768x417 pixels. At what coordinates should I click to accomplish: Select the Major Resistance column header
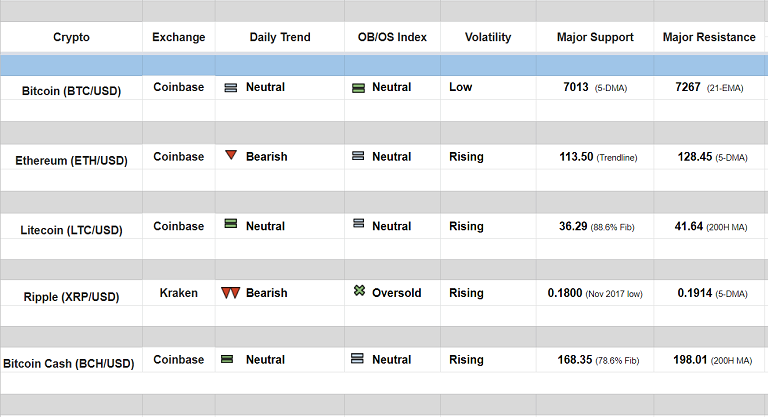tap(709, 38)
